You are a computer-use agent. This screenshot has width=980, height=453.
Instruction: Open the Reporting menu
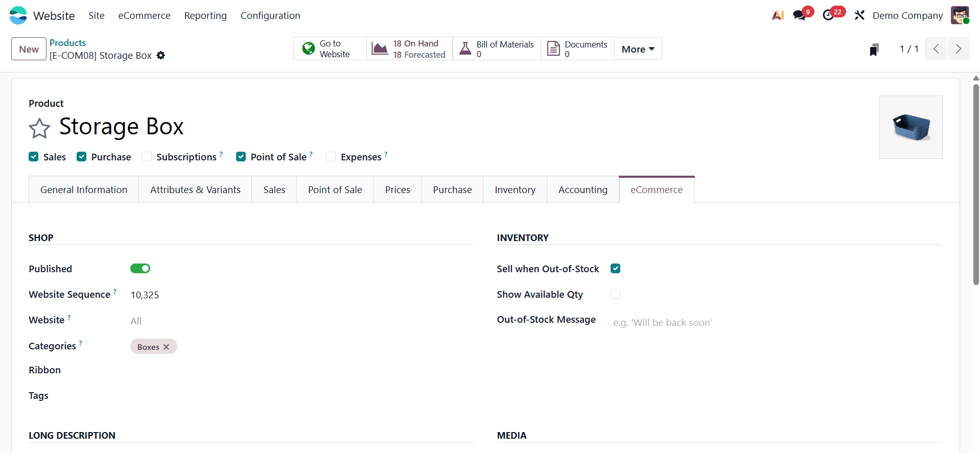coord(205,16)
